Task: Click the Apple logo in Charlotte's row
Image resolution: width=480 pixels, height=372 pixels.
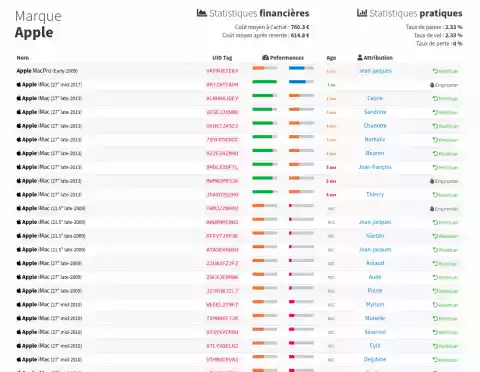Action: coord(19,126)
